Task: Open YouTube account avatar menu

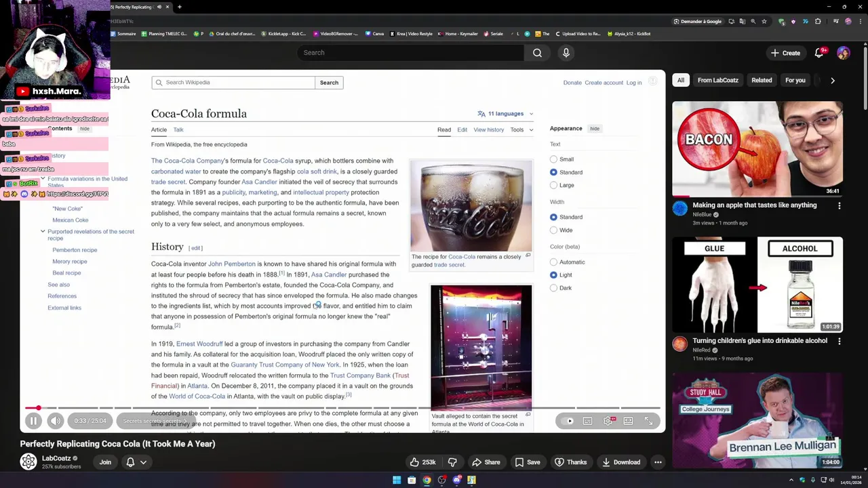Action: 844,53
